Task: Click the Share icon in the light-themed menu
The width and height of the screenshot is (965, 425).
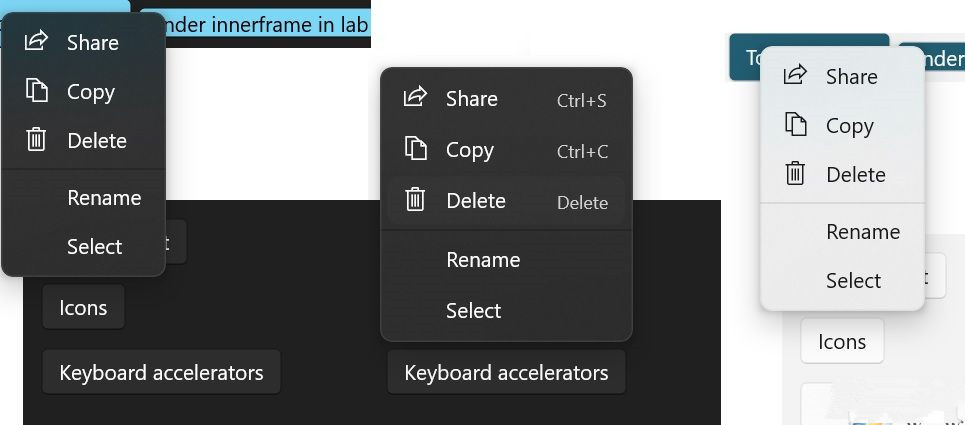Action: pos(796,75)
